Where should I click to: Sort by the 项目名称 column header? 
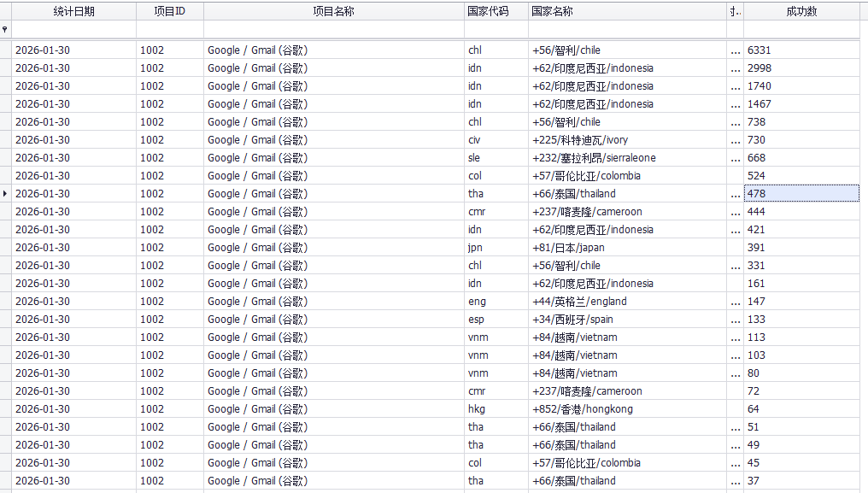(334, 11)
